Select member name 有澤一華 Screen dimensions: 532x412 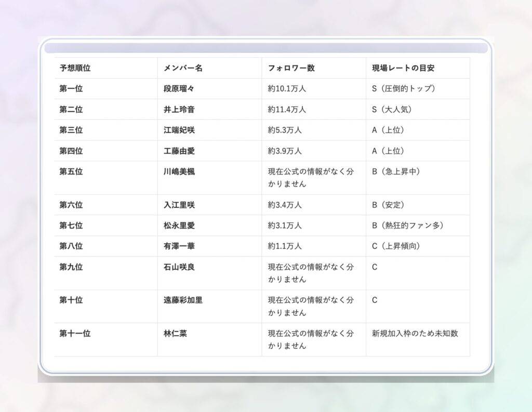point(179,246)
